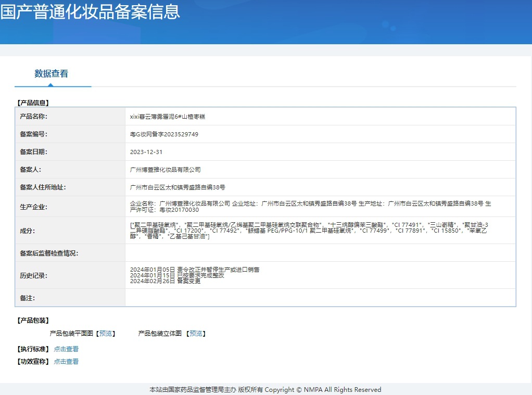This screenshot has height=395, width=532.
Task: Click the 备注 row label
Action: coord(28,298)
